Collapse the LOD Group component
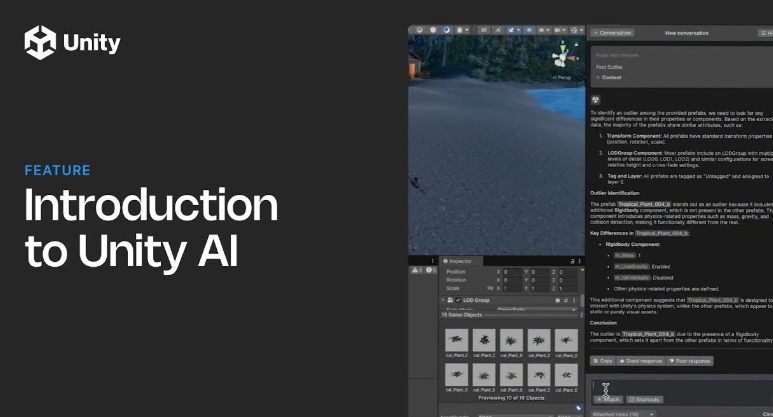773x417 pixels. pyautogui.click(x=443, y=300)
